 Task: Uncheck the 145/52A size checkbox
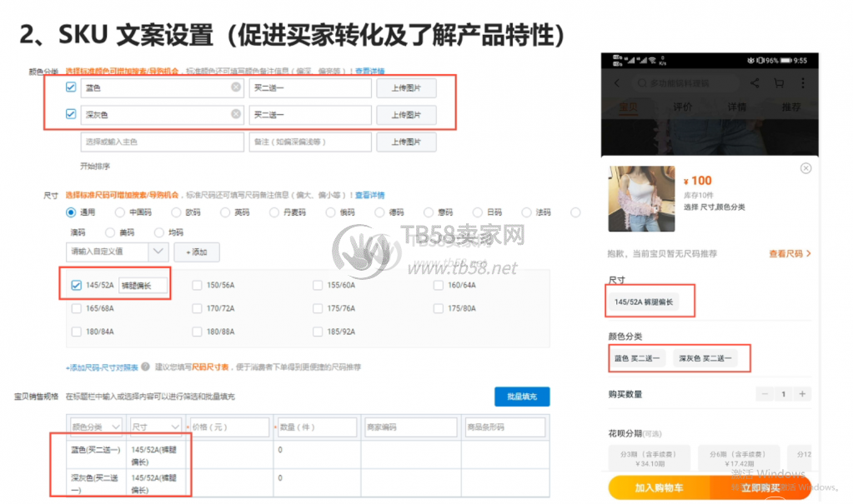pos(76,285)
